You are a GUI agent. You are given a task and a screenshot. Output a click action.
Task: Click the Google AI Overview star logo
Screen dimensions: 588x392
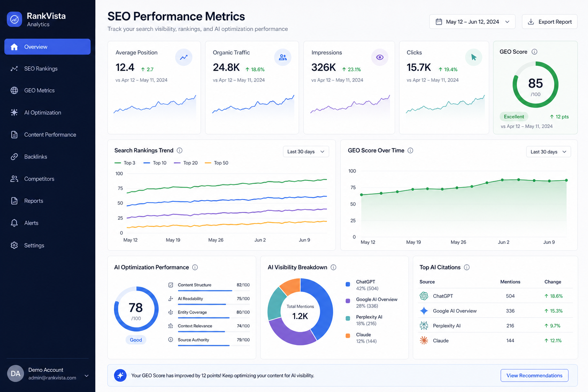tap(424, 311)
